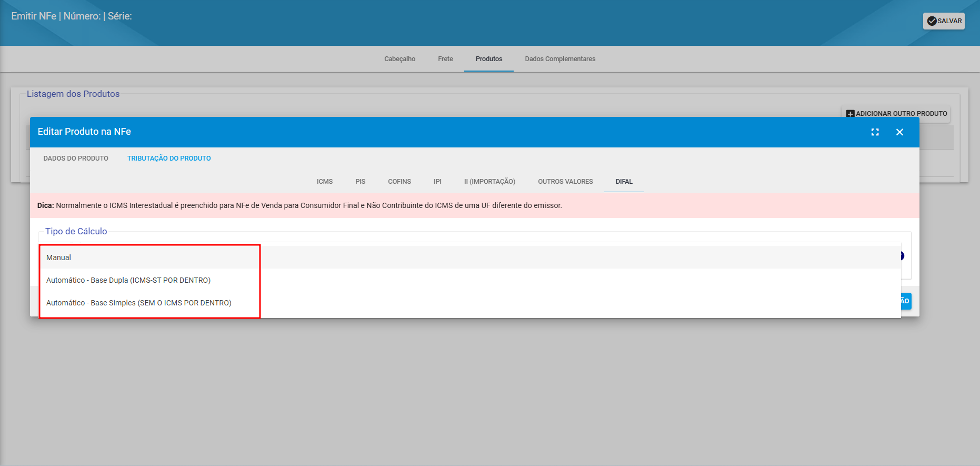Click the check icon in SALVAR
This screenshot has width=980, height=466.
click(932, 21)
